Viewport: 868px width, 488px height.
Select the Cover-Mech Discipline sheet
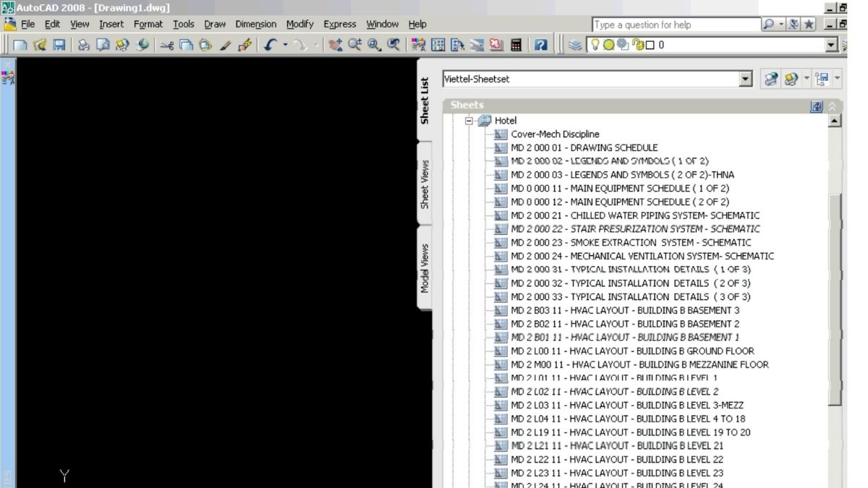(x=555, y=134)
